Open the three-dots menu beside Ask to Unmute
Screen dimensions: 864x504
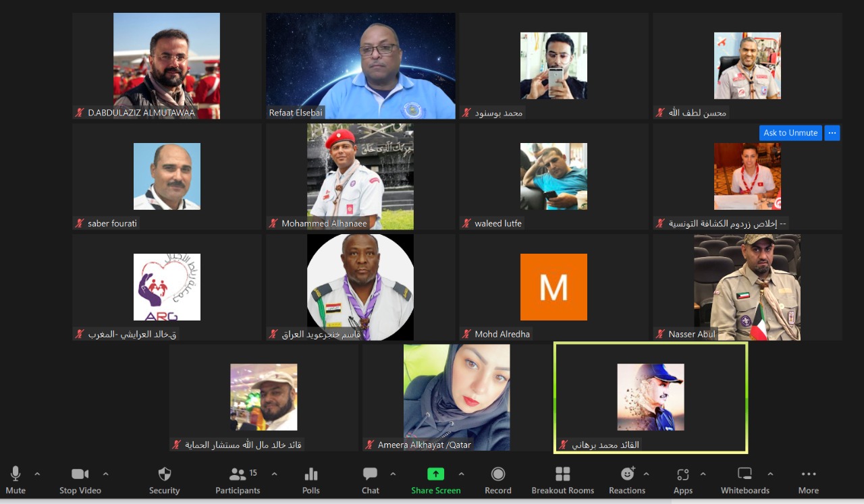click(832, 133)
